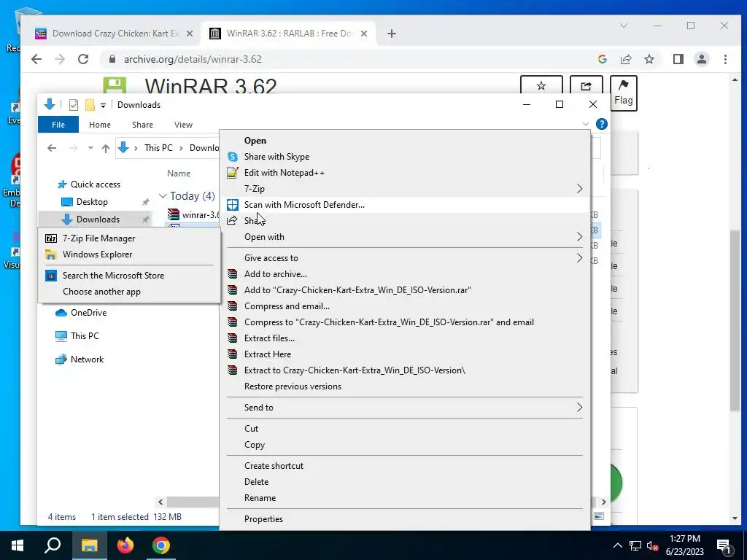The width and height of the screenshot is (747, 560).
Task: Select Network in sidebar
Action: [x=87, y=359]
